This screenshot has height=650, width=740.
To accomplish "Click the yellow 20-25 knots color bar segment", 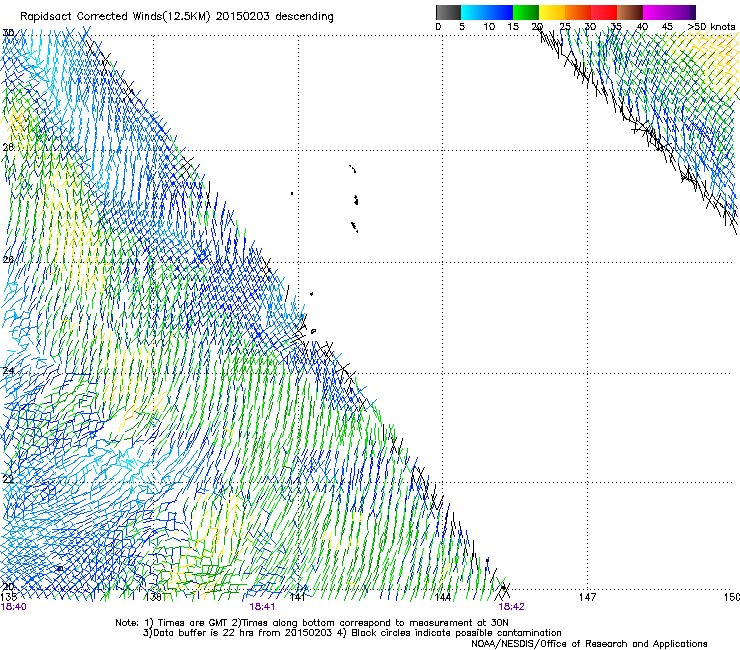I will coord(552,12).
